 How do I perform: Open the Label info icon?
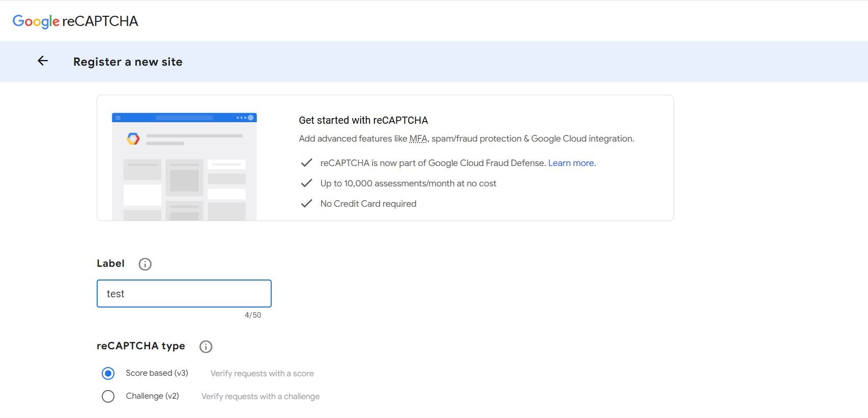coord(145,264)
